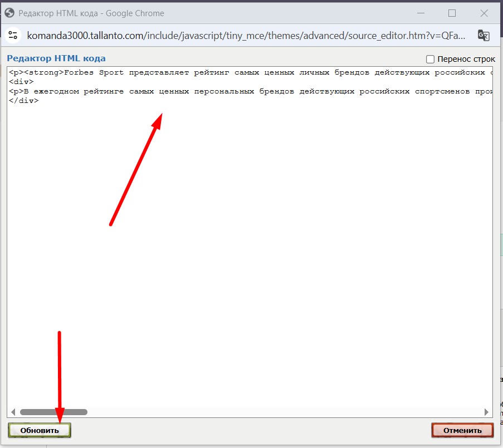Screen dimensions: 503x448
Task: Click the empty horizontal scrollbar track
Action: [279, 412]
